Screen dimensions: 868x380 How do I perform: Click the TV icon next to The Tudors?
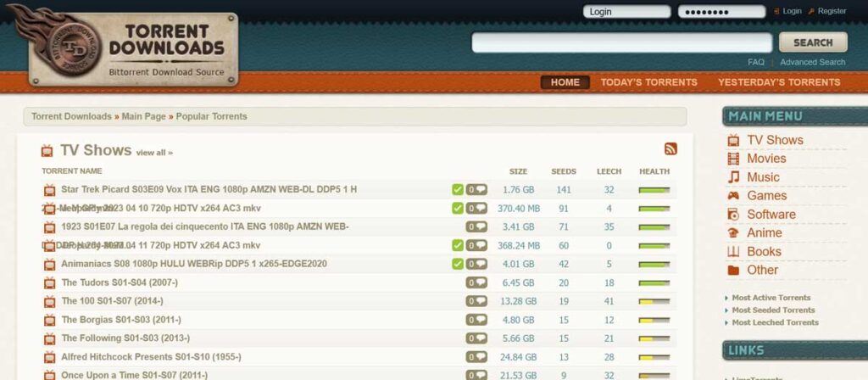[x=50, y=283]
